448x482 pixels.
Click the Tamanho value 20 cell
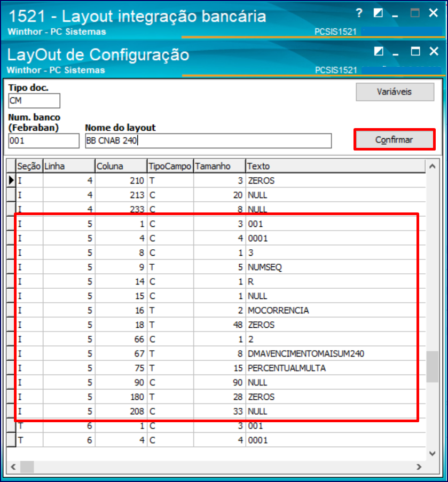click(x=219, y=195)
